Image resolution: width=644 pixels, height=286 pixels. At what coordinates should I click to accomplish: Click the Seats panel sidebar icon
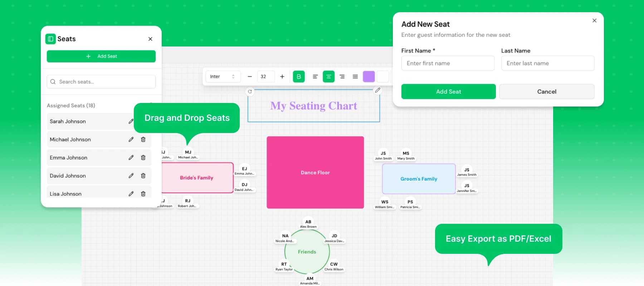coord(50,39)
